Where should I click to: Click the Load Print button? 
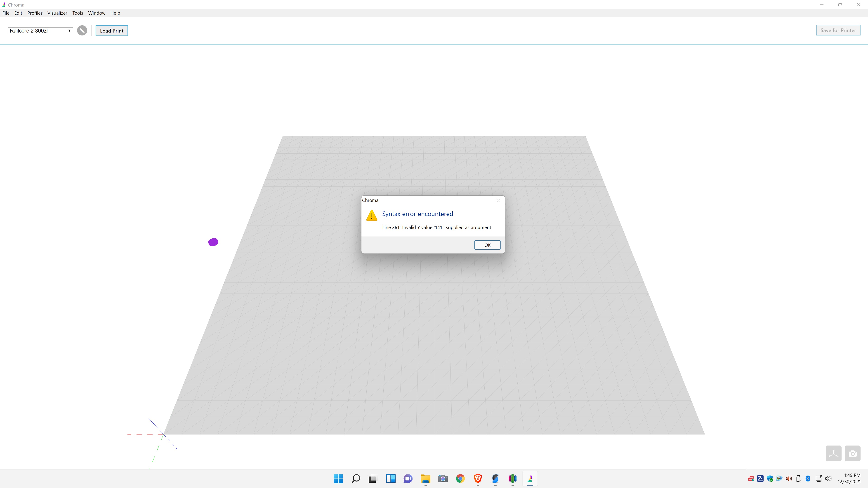tap(111, 30)
